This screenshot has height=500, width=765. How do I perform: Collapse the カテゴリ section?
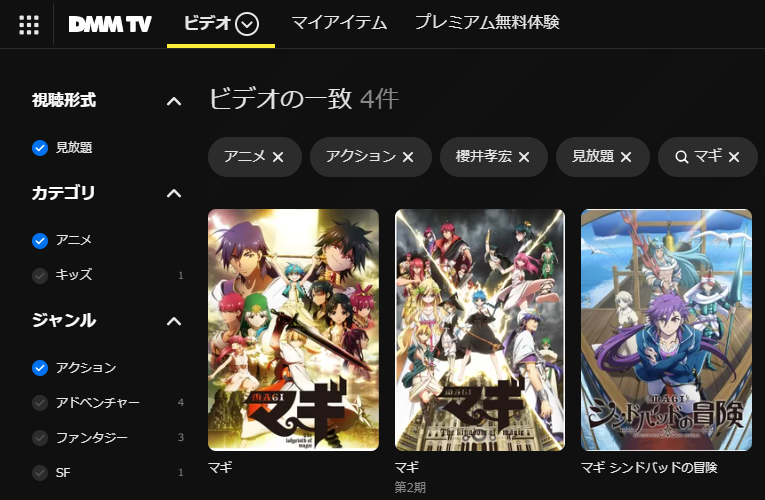coord(174,194)
